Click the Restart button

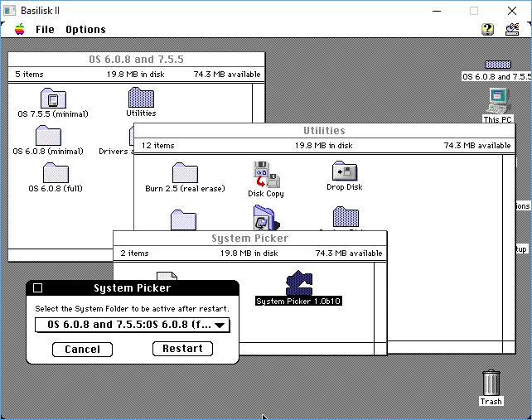[x=182, y=349]
